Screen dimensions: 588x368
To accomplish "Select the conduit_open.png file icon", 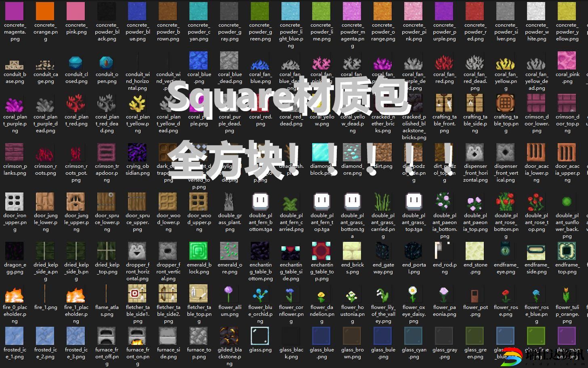I will tap(107, 62).
